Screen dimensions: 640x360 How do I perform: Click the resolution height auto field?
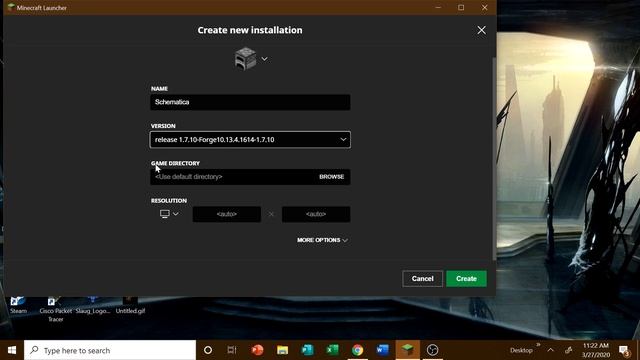tap(316, 214)
